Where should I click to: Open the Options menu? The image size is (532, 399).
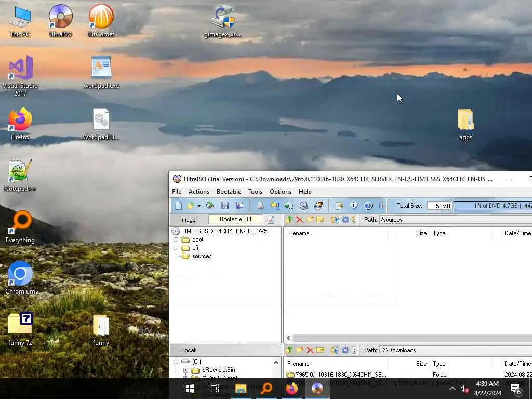[x=281, y=192]
